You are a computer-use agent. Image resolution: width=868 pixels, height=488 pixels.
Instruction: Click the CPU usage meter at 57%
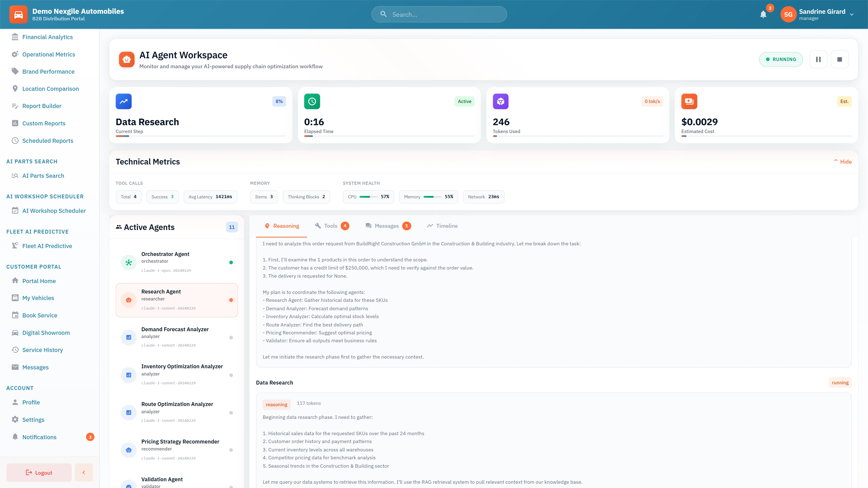368,197
